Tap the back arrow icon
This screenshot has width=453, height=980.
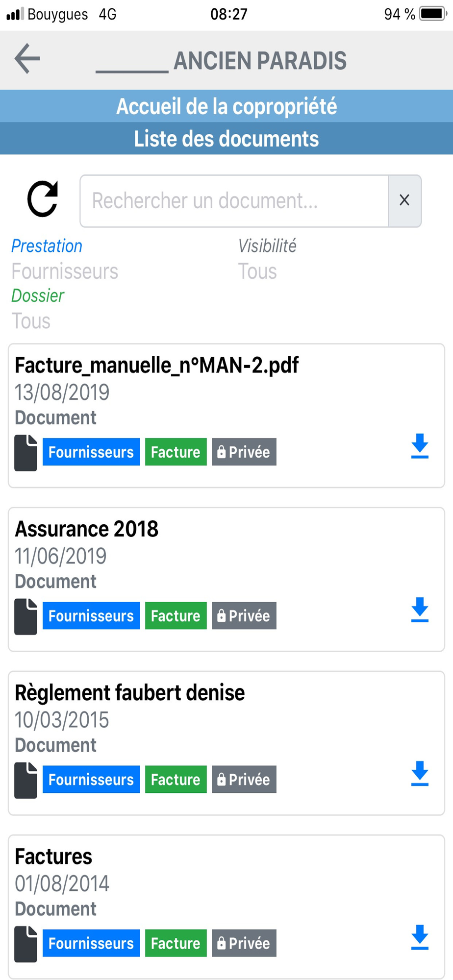pos(27,59)
